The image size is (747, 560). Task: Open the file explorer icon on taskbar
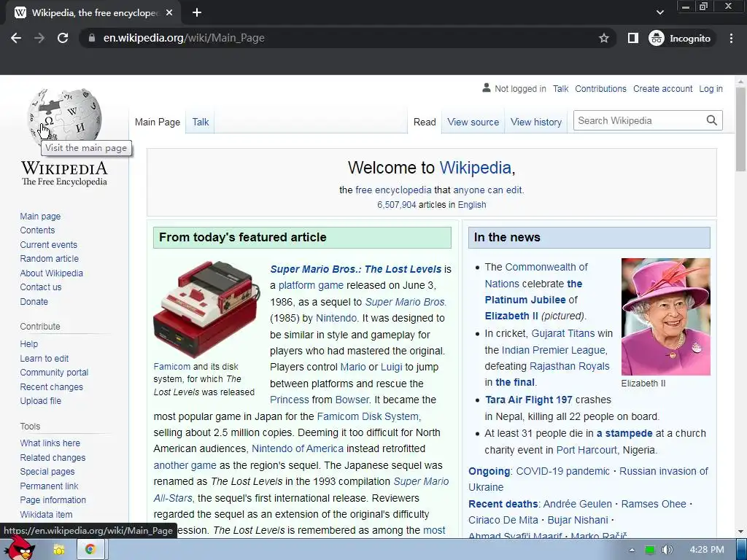click(59, 550)
